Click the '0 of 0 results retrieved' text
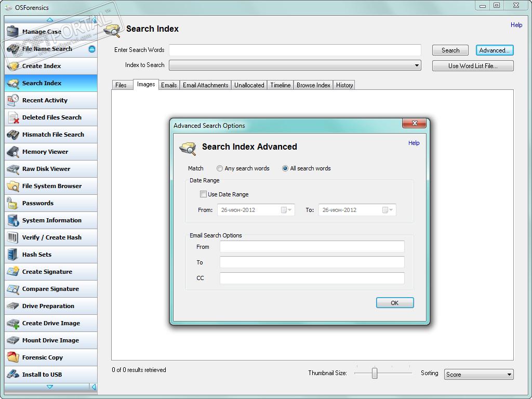Viewport: 532px width, 399px height. pyautogui.click(x=139, y=370)
